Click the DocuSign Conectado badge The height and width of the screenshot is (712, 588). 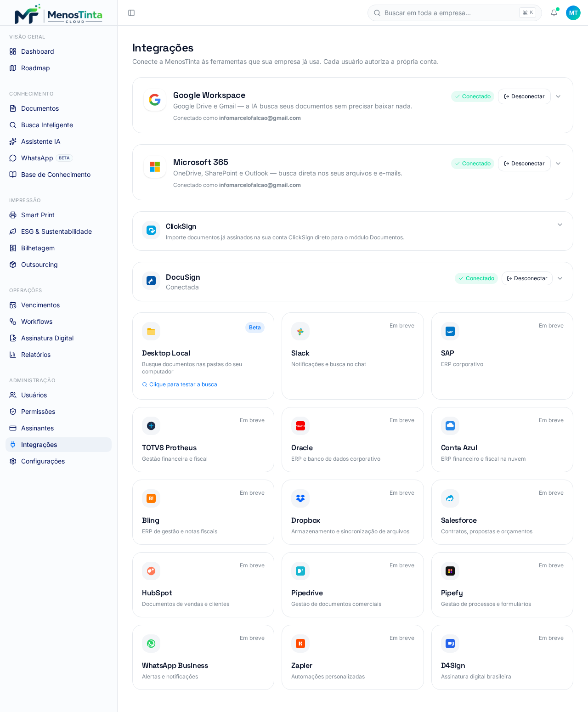pyautogui.click(x=476, y=278)
